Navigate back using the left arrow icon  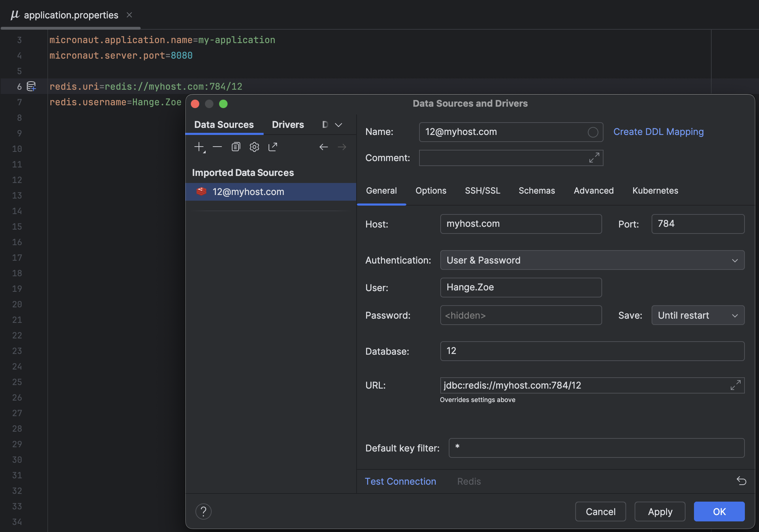coord(323,147)
